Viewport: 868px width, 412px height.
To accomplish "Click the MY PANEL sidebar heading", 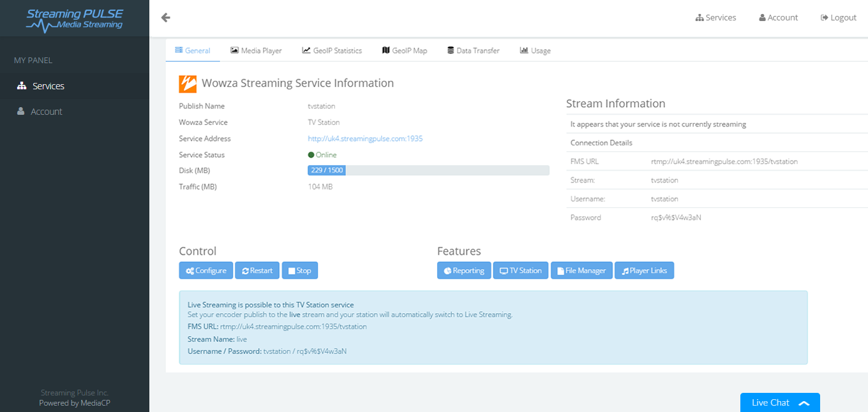I will 33,61.
